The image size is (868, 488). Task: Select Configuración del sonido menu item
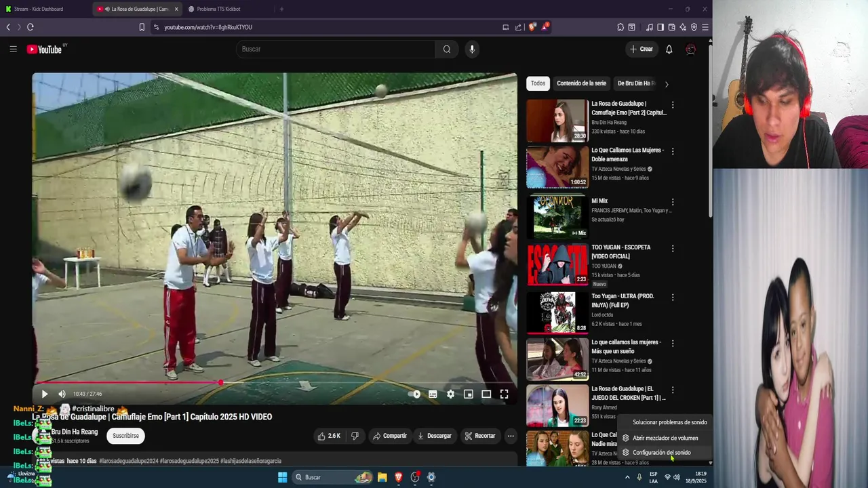pos(665,453)
